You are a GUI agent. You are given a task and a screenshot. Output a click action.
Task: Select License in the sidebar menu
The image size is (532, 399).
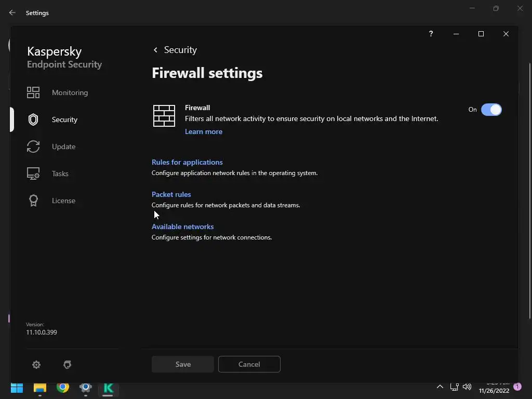click(63, 201)
